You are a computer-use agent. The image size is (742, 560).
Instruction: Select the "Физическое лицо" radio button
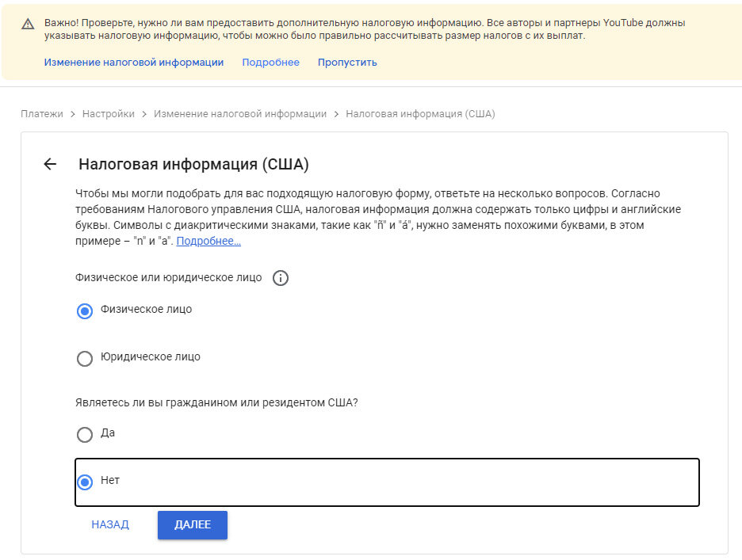[85, 311]
